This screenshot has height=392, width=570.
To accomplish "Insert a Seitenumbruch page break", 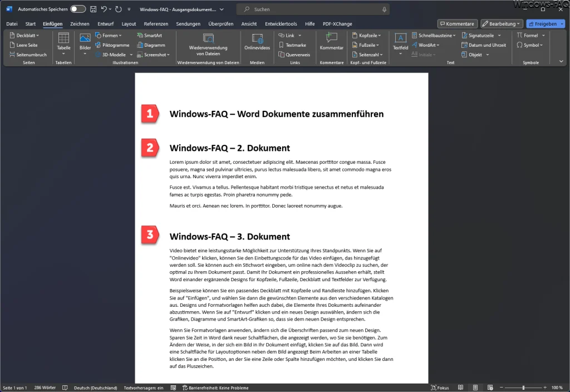I will click(x=28, y=55).
